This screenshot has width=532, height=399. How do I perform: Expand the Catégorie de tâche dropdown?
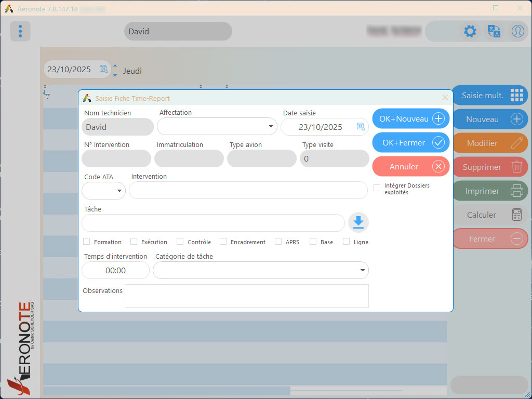click(261, 270)
